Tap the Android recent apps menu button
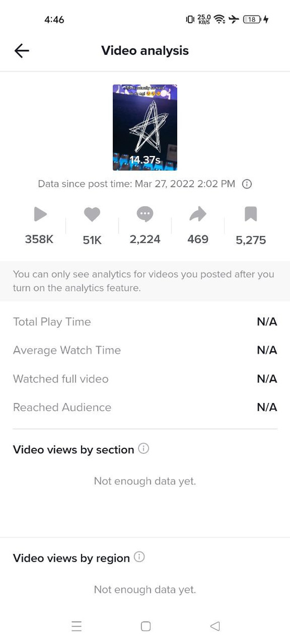 tap(77, 626)
